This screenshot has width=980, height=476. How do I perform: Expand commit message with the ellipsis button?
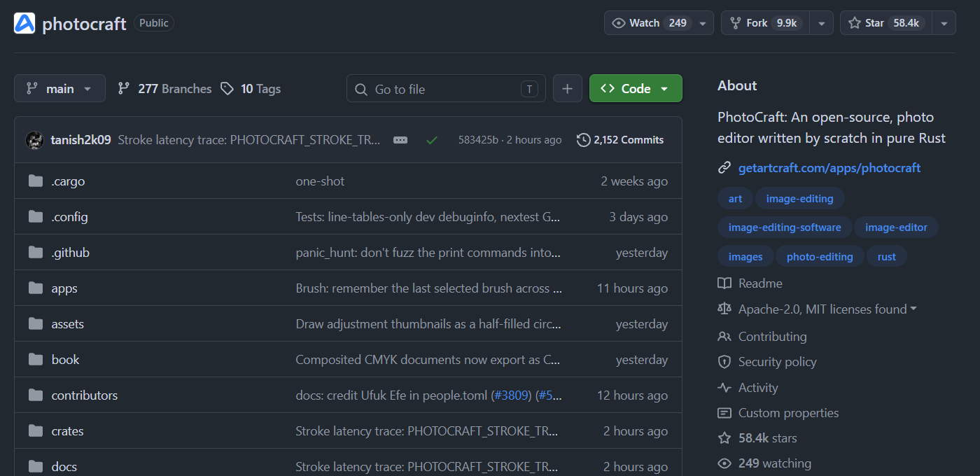click(400, 140)
